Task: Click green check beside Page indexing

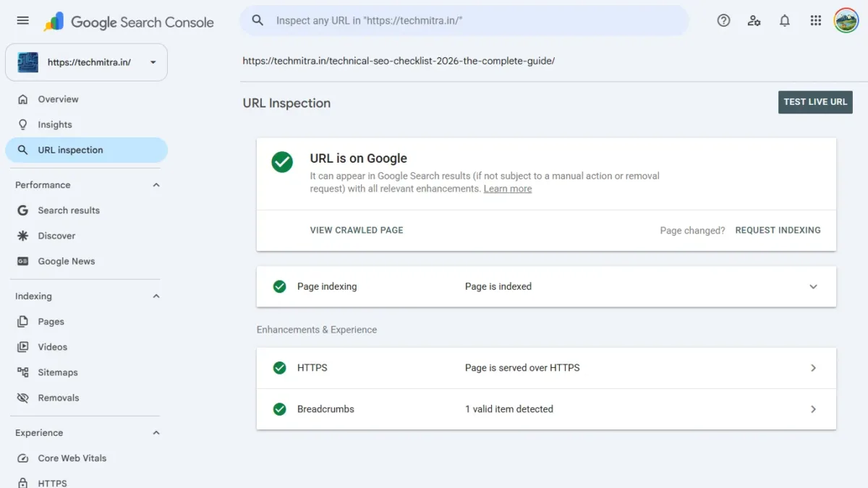Action: coord(280,286)
